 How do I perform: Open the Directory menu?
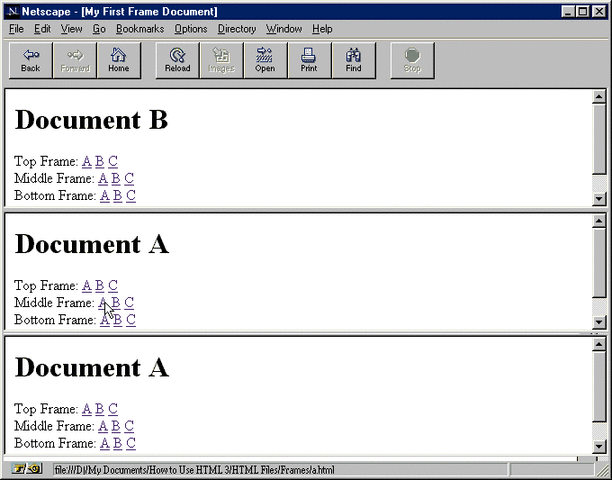click(237, 29)
